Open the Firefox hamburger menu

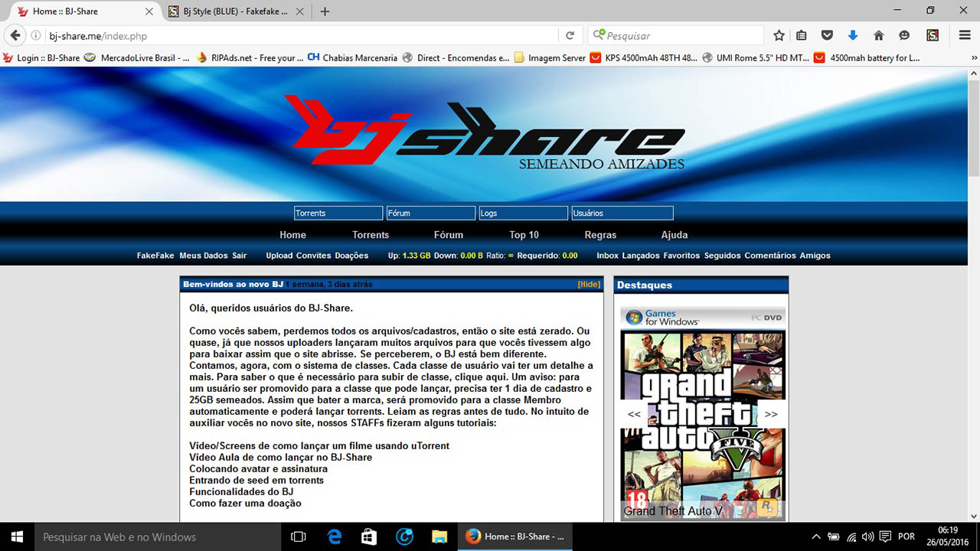[x=965, y=36]
